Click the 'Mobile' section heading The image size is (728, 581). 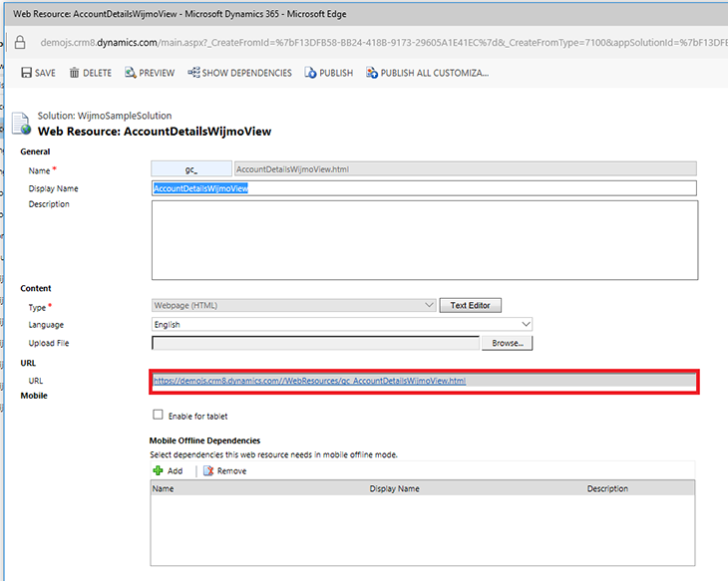click(34, 396)
